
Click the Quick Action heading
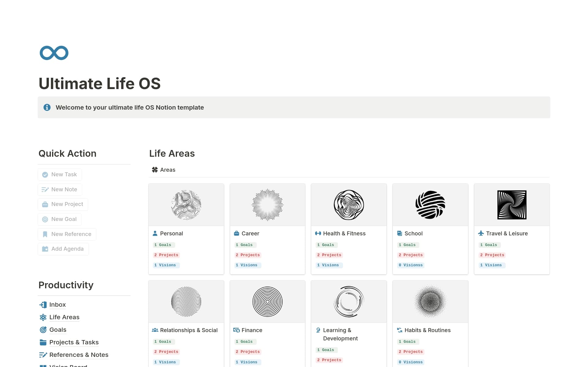(67, 153)
